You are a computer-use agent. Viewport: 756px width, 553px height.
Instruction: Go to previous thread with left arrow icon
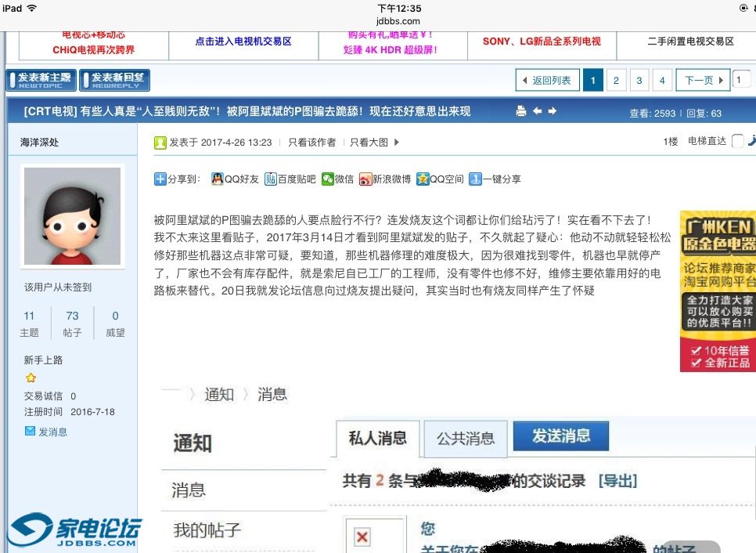pyautogui.click(x=537, y=112)
